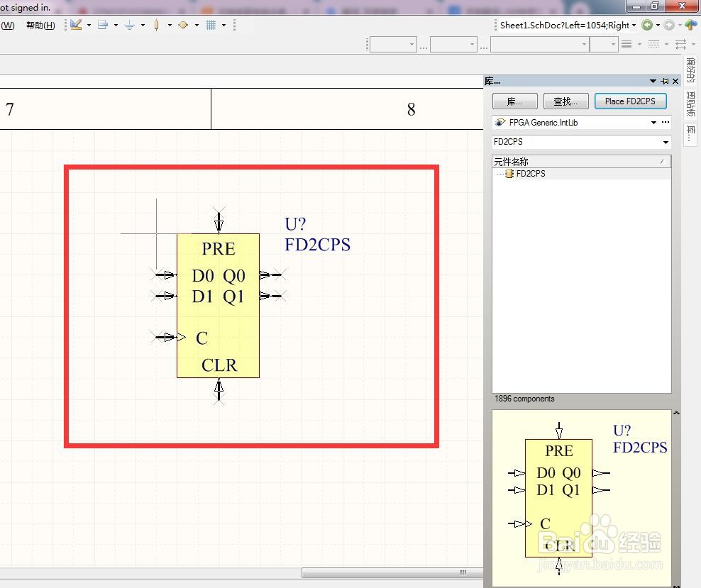Select the alignment tools icon
Screen dimensions: 701x588
tap(103, 25)
